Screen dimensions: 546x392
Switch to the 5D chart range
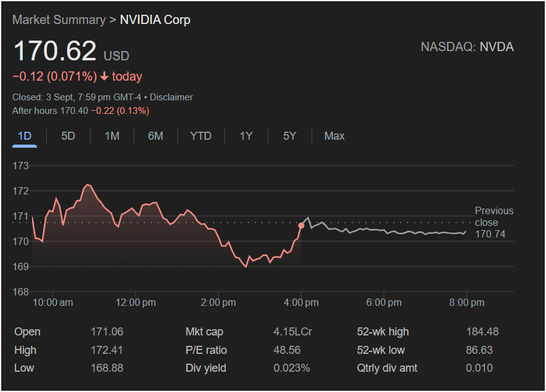pos(68,136)
